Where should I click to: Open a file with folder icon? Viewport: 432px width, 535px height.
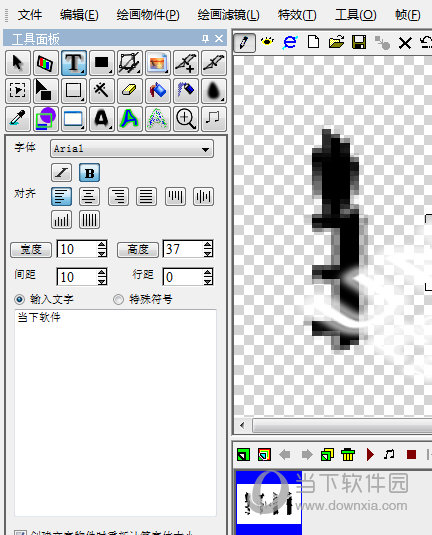tap(336, 42)
